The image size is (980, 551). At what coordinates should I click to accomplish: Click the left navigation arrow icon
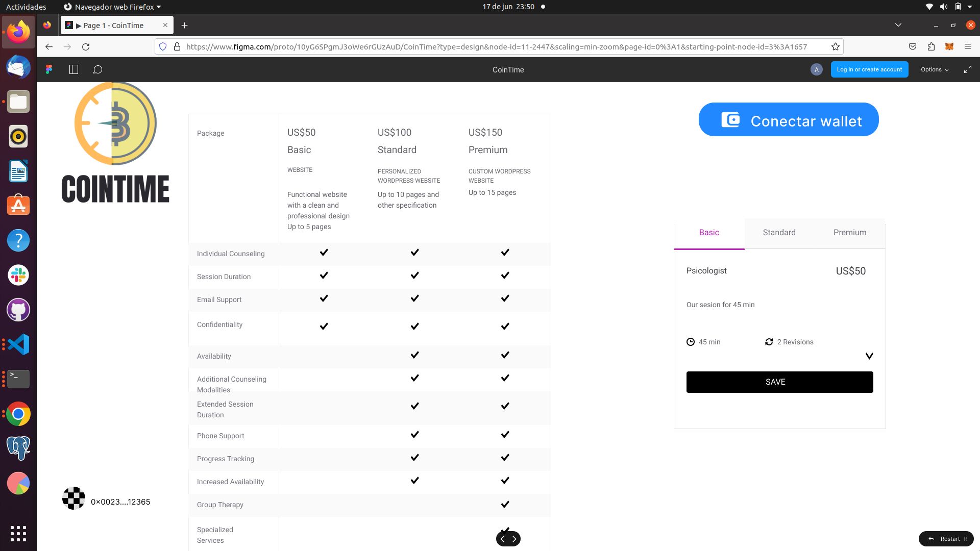502,538
